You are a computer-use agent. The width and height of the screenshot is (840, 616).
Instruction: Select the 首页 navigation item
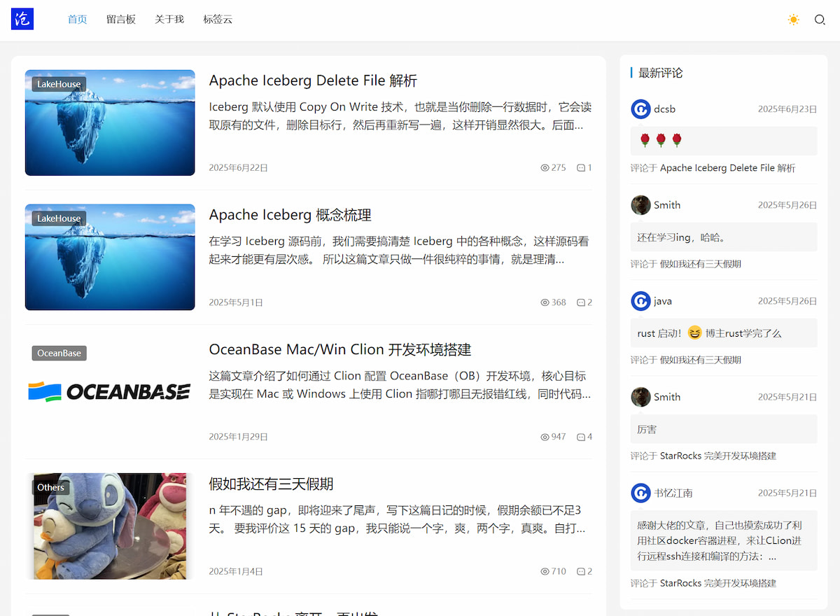77,19
